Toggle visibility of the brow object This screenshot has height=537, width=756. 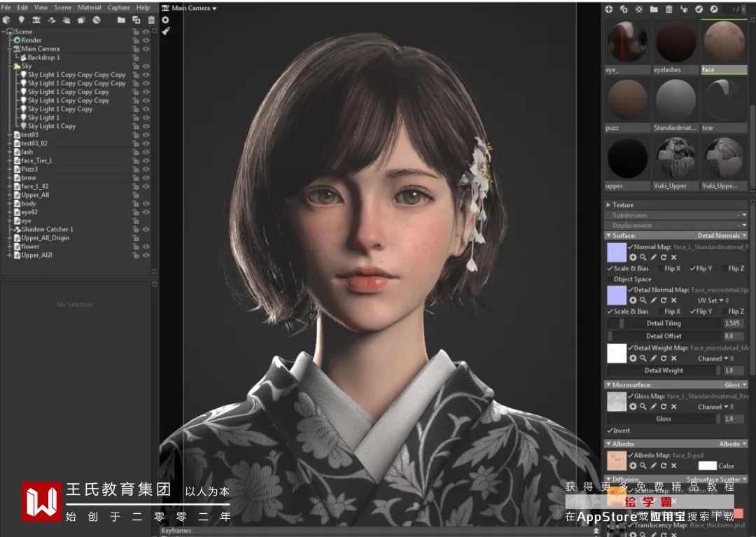pyautogui.click(x=146, y=178)
